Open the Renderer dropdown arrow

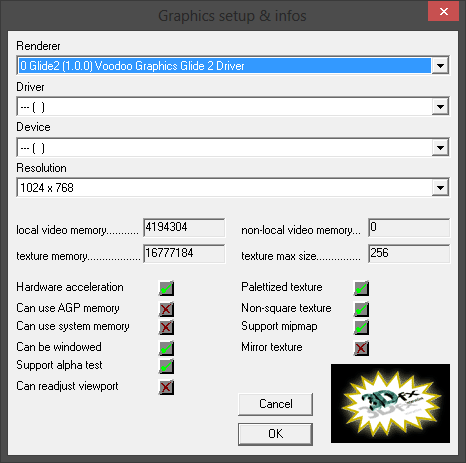(440, 66)
